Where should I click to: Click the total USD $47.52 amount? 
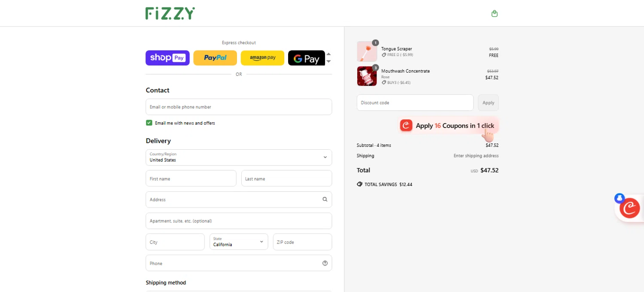(484, 170)
